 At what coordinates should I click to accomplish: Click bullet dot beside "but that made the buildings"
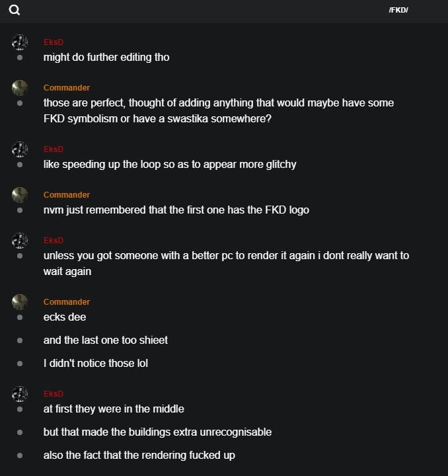(x=20, y=432)
